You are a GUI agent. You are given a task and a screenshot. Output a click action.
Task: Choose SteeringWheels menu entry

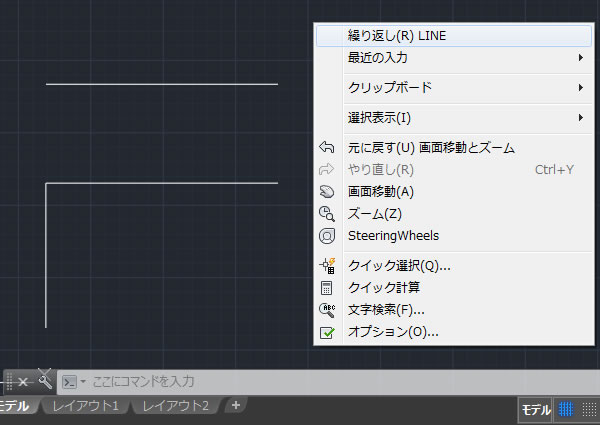coord(454,236)
